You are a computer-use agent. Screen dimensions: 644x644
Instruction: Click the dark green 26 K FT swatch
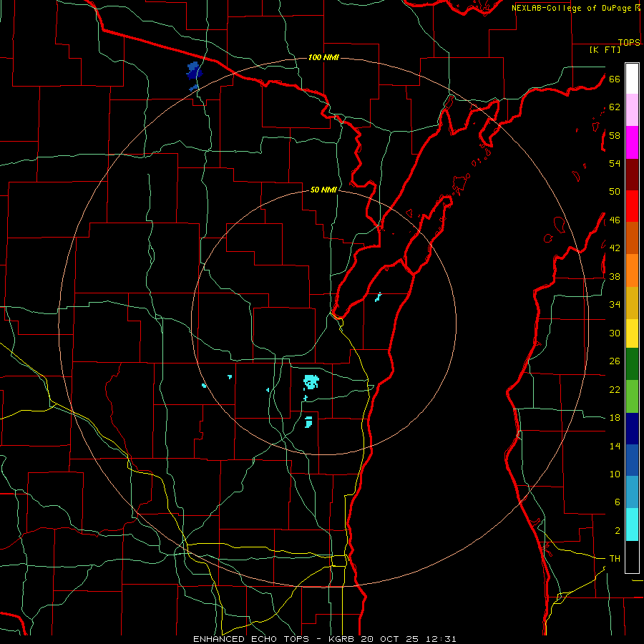(632, 364)
